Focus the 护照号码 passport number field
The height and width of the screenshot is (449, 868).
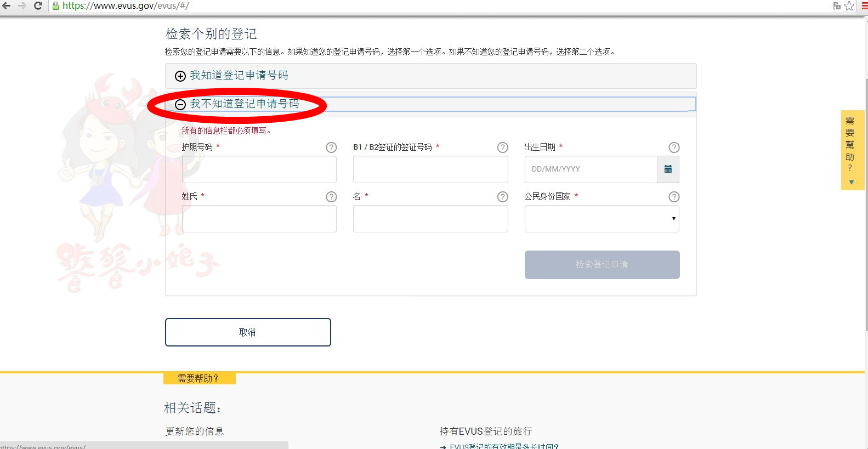259,169
